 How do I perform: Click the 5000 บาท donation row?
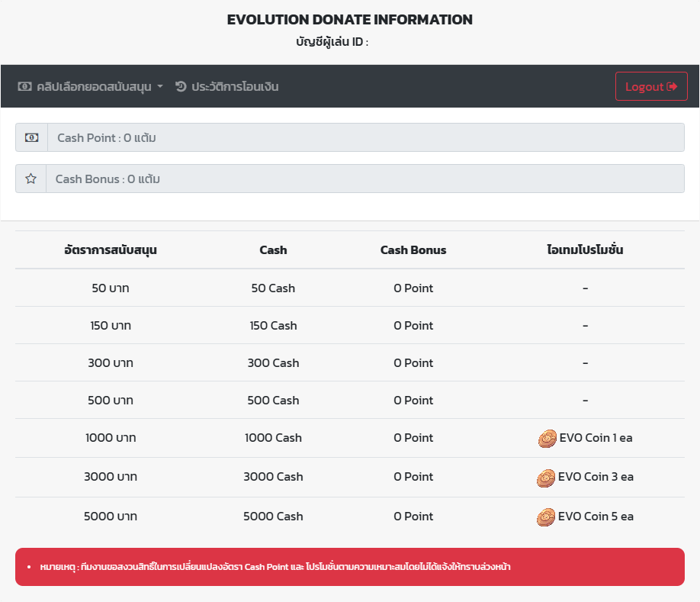tap(349, 517)
